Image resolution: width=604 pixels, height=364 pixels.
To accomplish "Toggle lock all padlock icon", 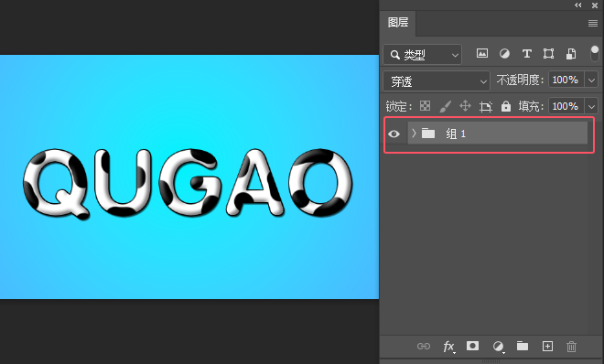I will 506,106.
